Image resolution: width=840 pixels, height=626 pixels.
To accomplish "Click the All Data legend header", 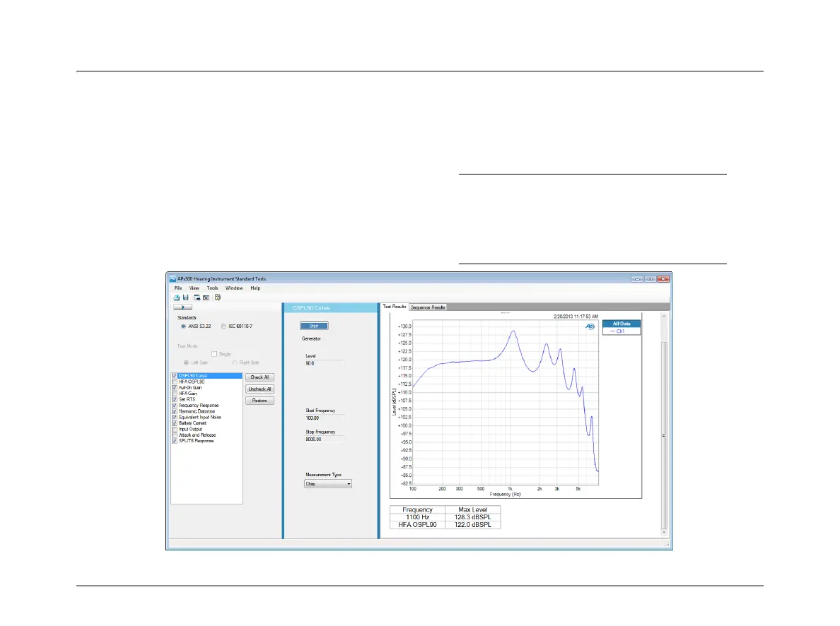I will [x=622, y=324].
